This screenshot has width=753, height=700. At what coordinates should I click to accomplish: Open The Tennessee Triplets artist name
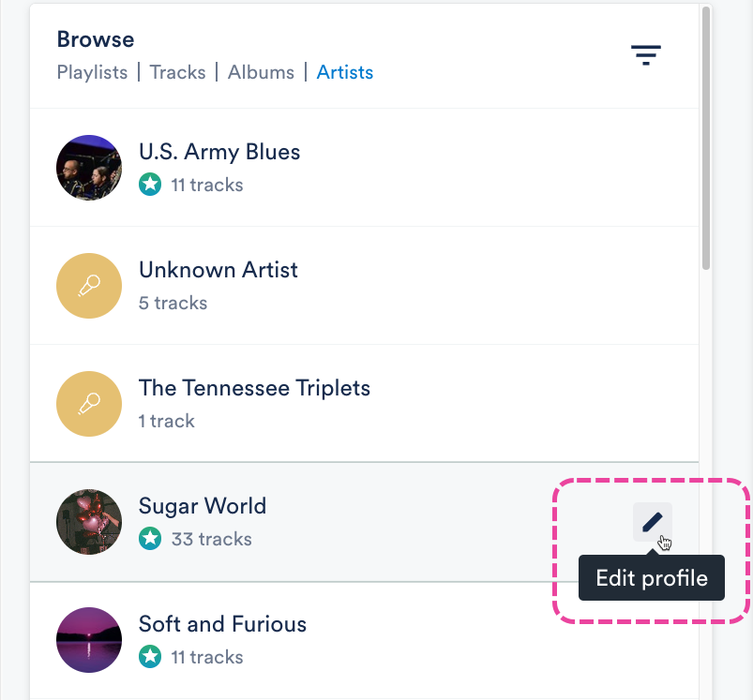pyautogui.click(x=254, y=388)
